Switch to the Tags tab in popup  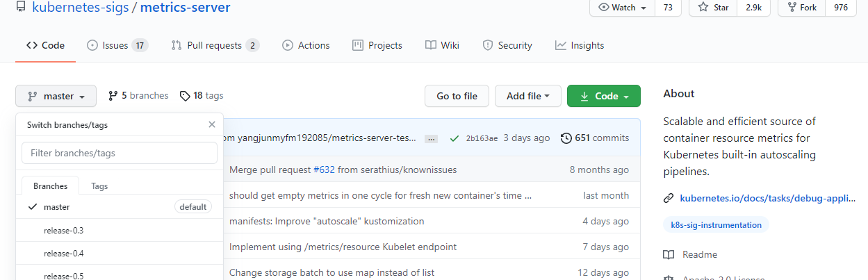pyautogui.click(x=99, y=186)
